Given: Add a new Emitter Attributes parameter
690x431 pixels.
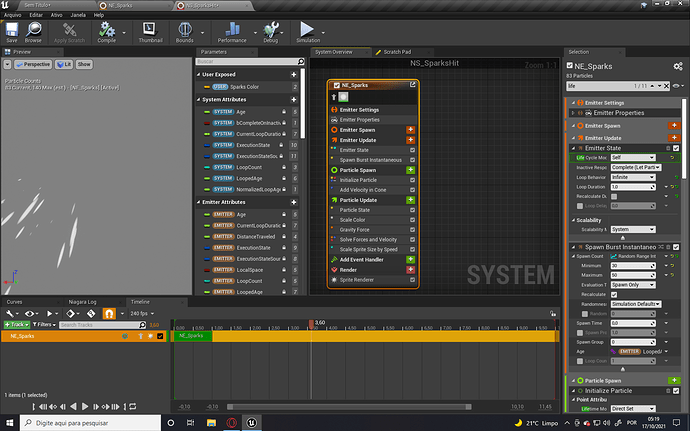Looking at the screenshot, I should (x=294, y=202).
